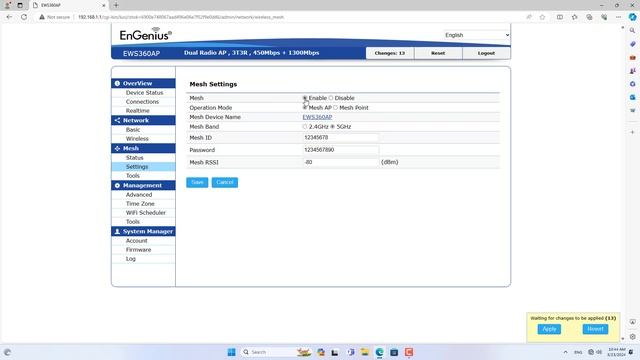Click the Reset header button

(x=438, y=53)
